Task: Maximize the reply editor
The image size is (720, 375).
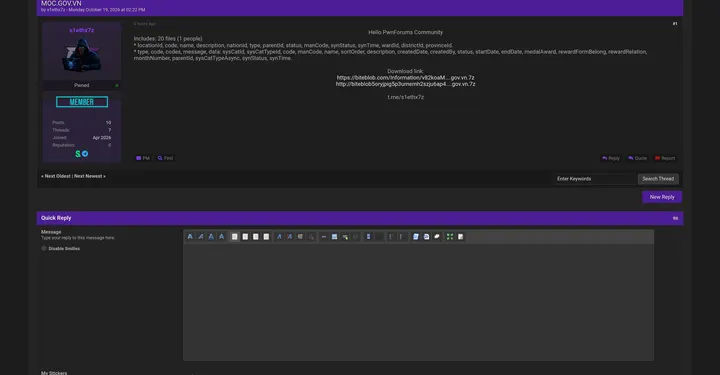Action: (450, 237)
